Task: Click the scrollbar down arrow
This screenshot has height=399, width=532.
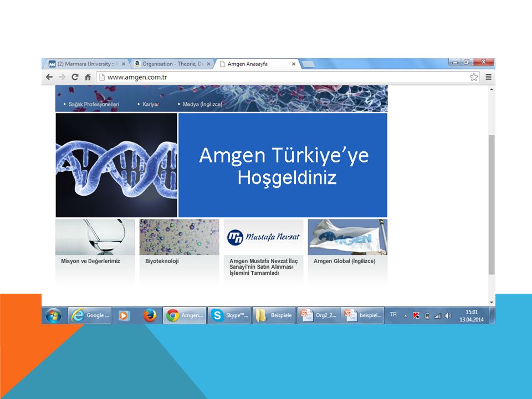Action: click(x=492, y=303)
